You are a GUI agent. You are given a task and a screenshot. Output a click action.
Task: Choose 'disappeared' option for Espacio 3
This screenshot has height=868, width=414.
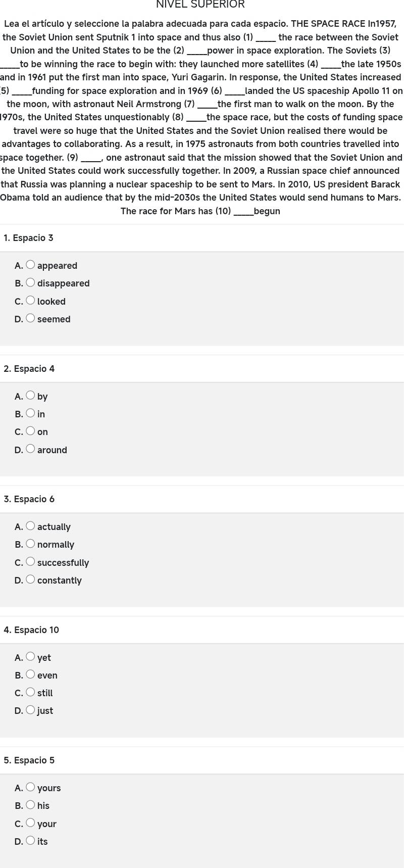point(30,282)
